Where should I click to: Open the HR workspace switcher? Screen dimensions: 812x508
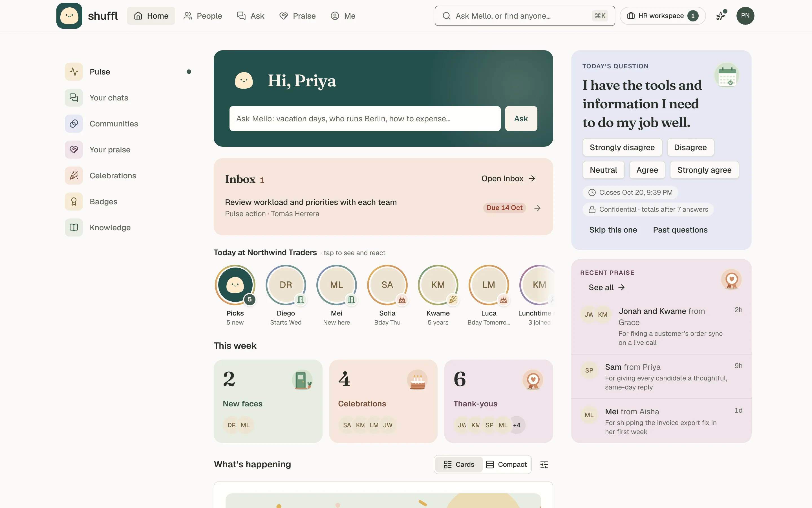662,16
